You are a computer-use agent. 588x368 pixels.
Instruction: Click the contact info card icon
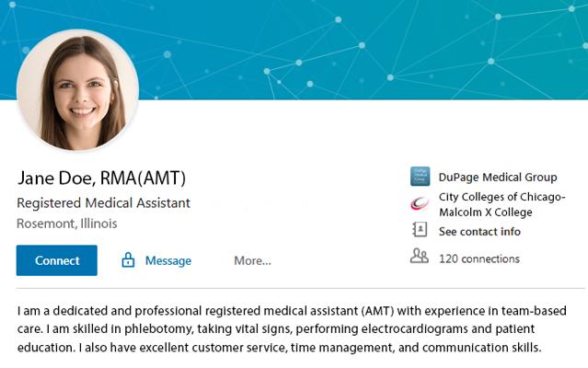pyautogui.click(x=420, y=231)
